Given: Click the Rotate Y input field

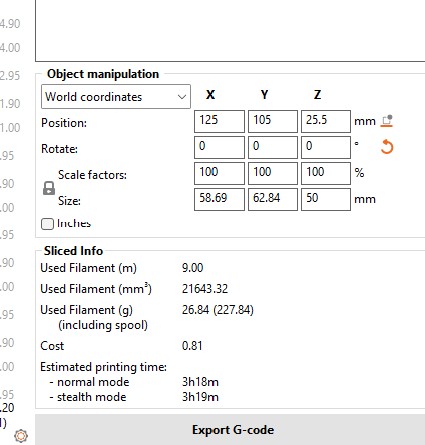Looking at the screenshot, I should point(273,147).
